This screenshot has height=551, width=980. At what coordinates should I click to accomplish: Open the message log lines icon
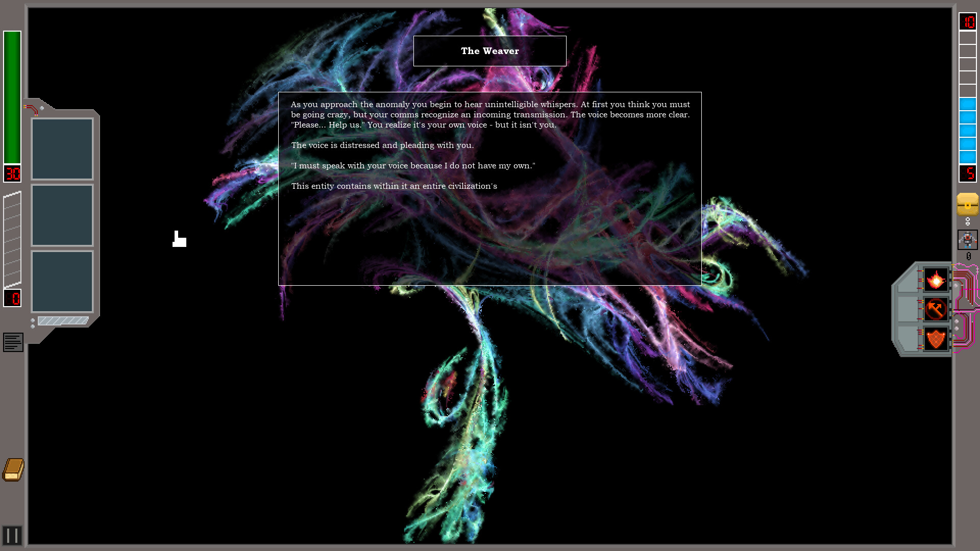(x=13, y=342)
